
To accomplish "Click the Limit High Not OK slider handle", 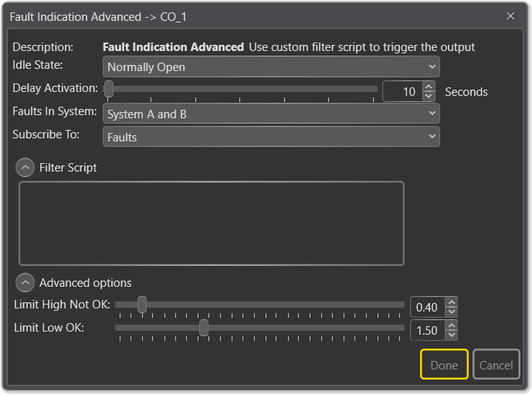I will 142,305.
